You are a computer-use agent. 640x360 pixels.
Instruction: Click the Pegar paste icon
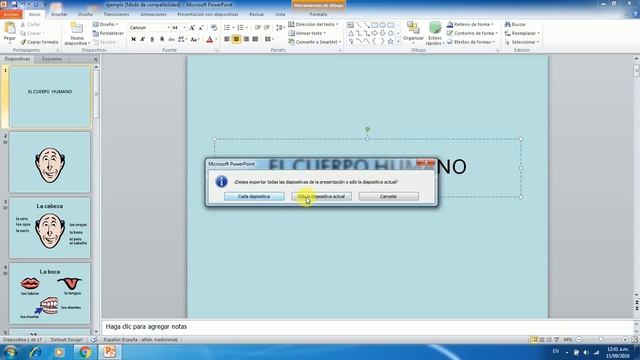coord(9,29)
